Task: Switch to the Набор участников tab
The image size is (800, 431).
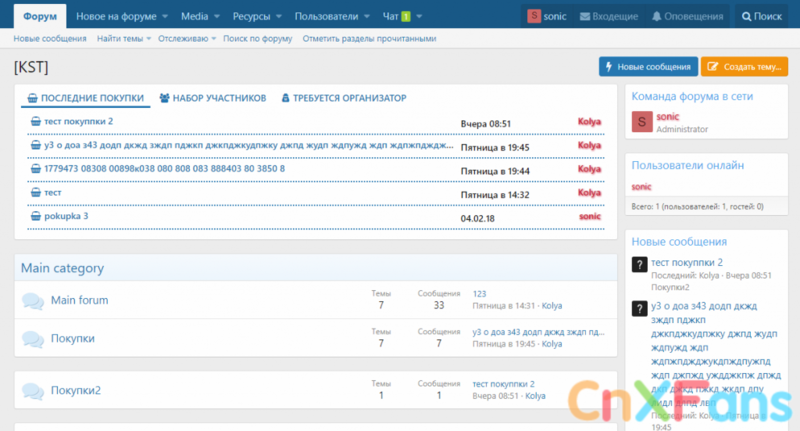Action: click(x=212, y=98)
